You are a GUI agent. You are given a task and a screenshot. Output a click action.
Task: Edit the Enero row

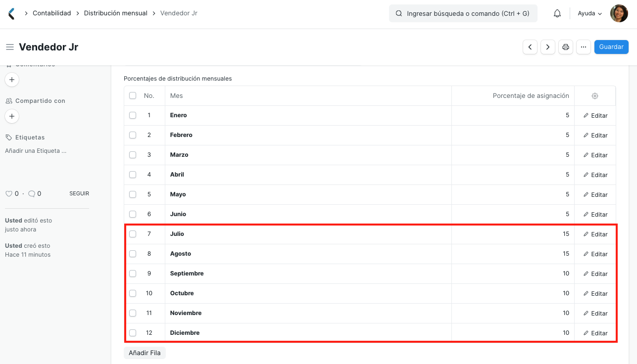pos(595,116)
